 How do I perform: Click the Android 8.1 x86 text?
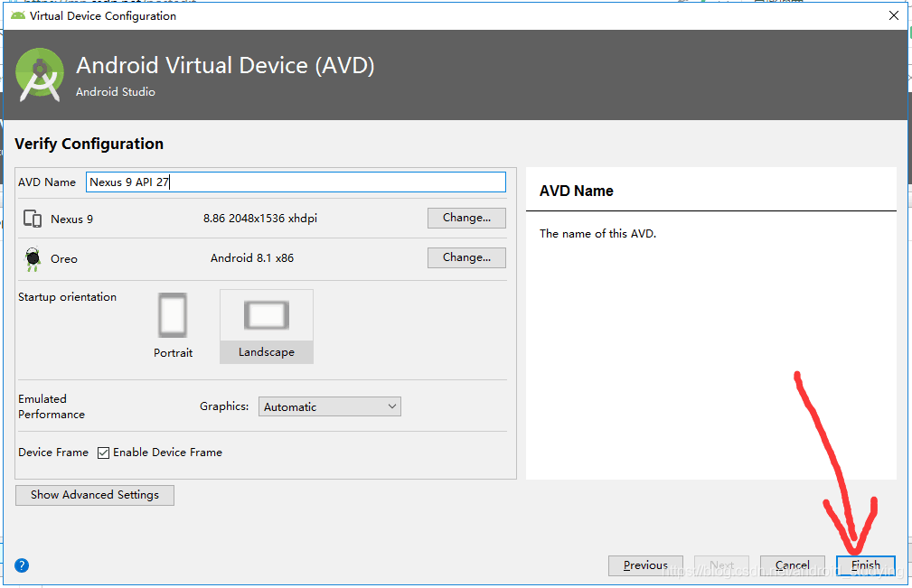click(x=252, y=258)
